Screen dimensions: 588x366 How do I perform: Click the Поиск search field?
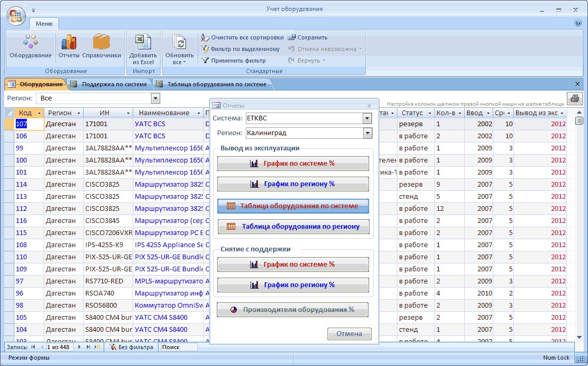[178, 347]
